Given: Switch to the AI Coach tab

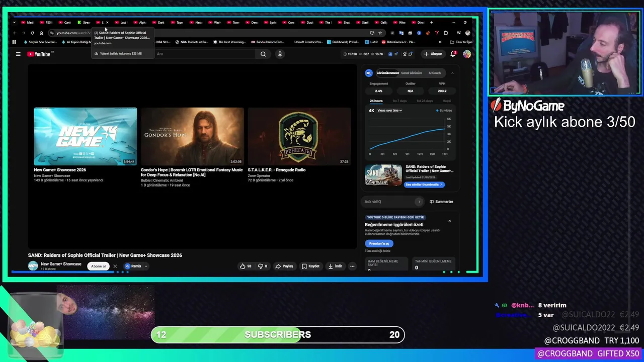Looking at the screenshot, I should [434, 73].
